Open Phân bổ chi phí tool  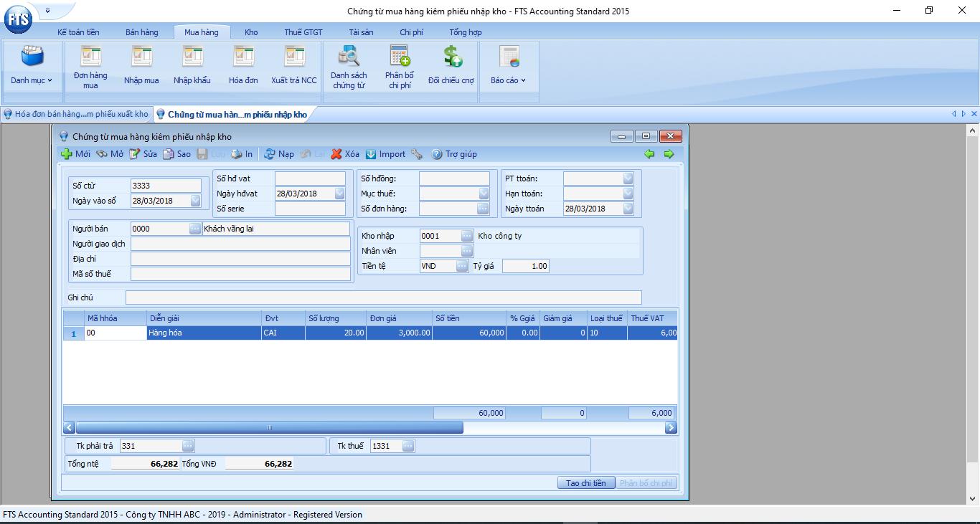[400, 67]
